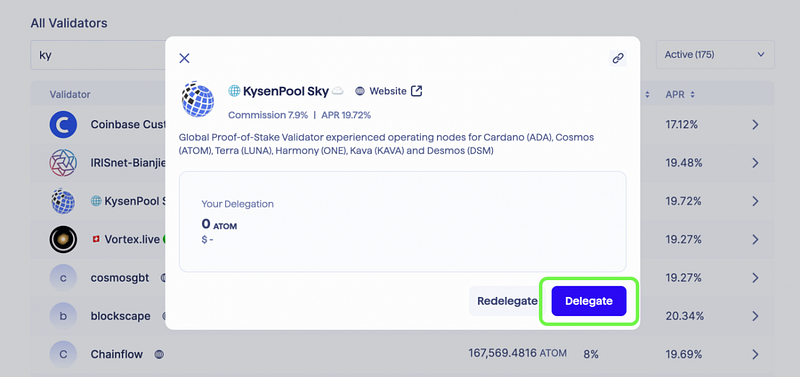Click the KysenPool Sky globe logo
This screenshot has width=800, height=377.
[197, 98]
